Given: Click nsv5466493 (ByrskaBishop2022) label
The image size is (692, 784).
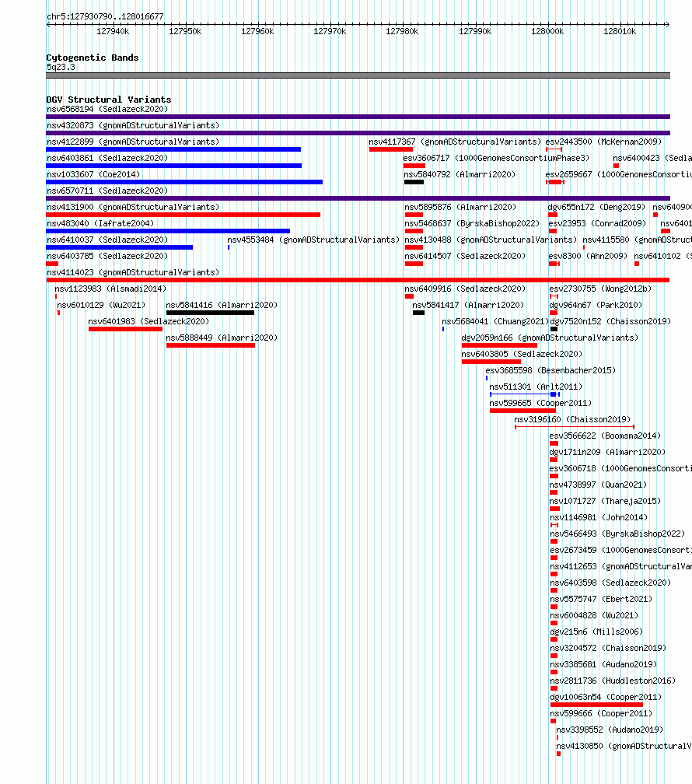Looking at the screenshot, I should click(x=617, y=534).
